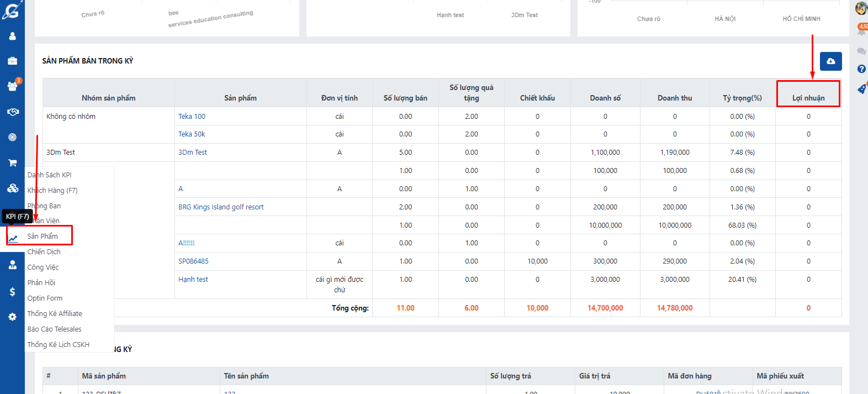
Task: Click the rocket icon in right sidebar
Action: 861,89
